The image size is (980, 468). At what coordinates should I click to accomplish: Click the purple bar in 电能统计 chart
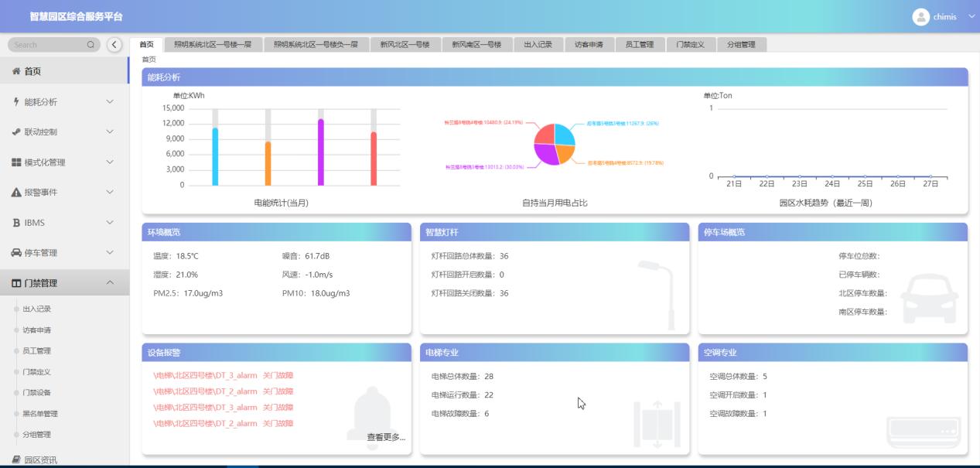pos(320,152)
